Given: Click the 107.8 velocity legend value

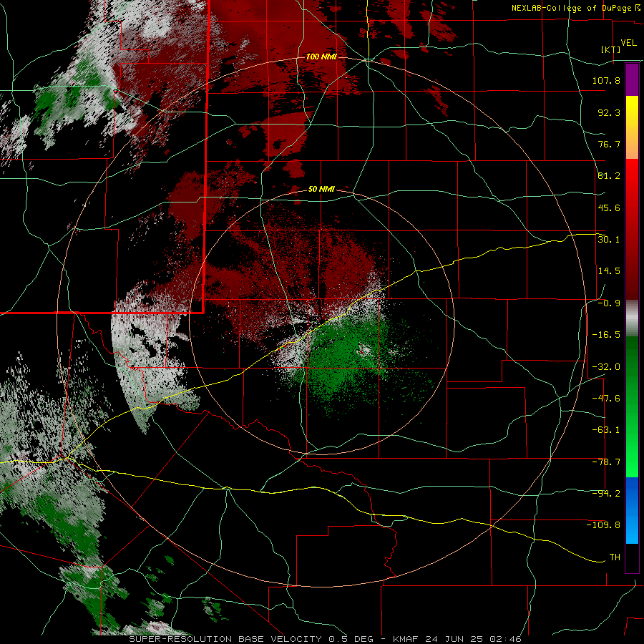Looking at the screenshot, I should (606, 80).
